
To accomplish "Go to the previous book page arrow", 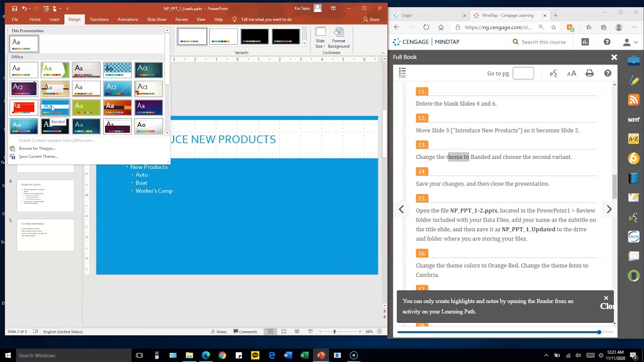I will tap(401, 209).
